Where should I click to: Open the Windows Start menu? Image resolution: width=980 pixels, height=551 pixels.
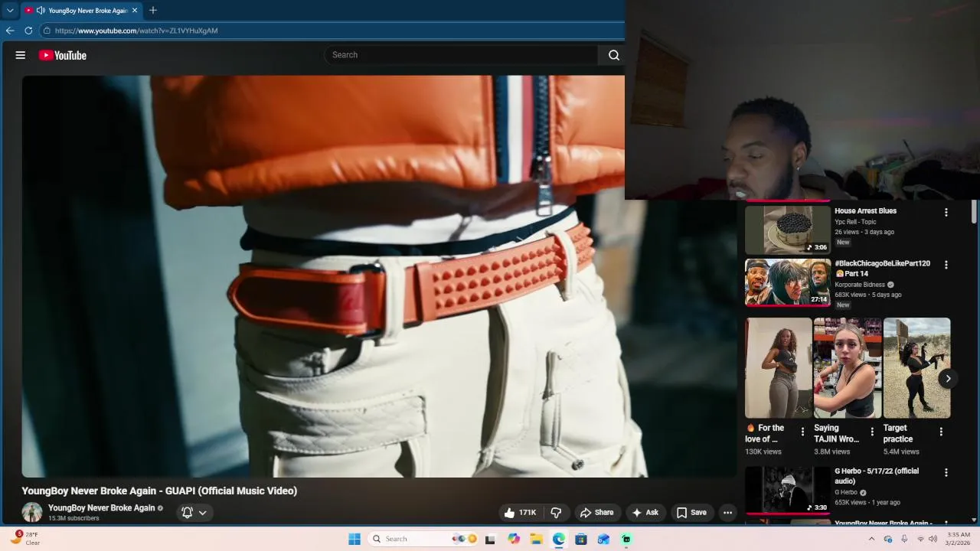(x=354, y=539)
